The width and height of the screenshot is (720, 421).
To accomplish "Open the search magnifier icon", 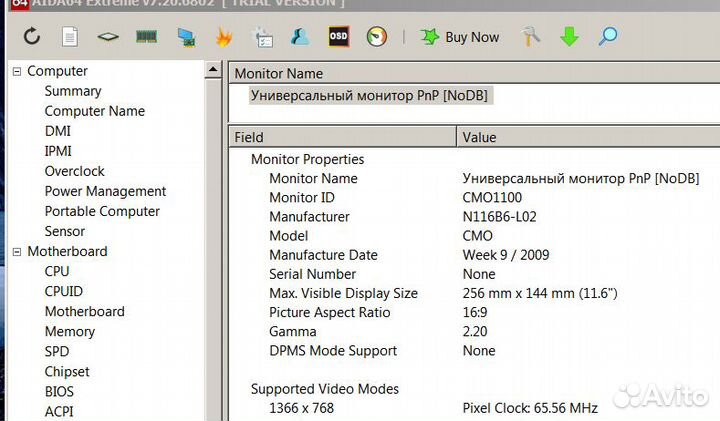I will (608, 36).
